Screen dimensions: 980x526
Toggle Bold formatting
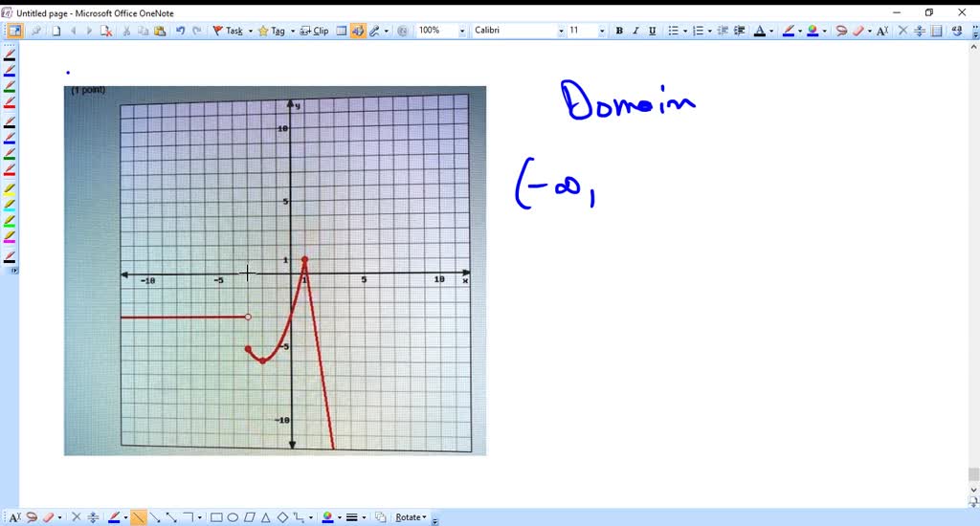tap(619, 31)
